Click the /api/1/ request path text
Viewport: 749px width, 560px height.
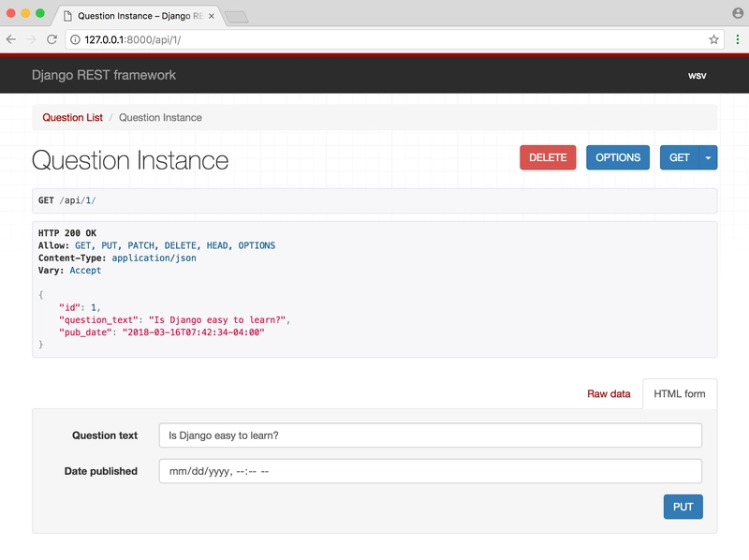tap(78, 200)
